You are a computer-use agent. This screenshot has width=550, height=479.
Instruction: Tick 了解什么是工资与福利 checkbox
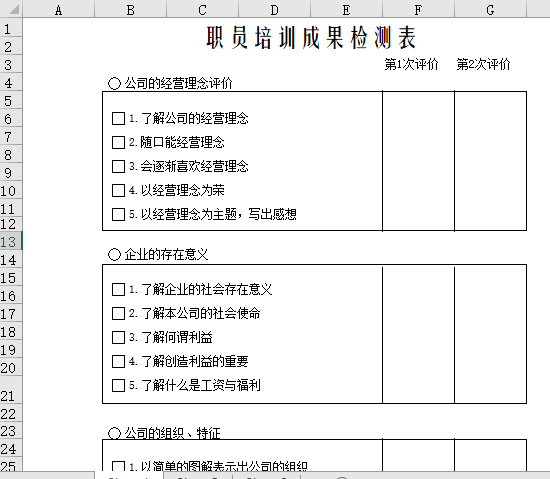click(118, 385)
